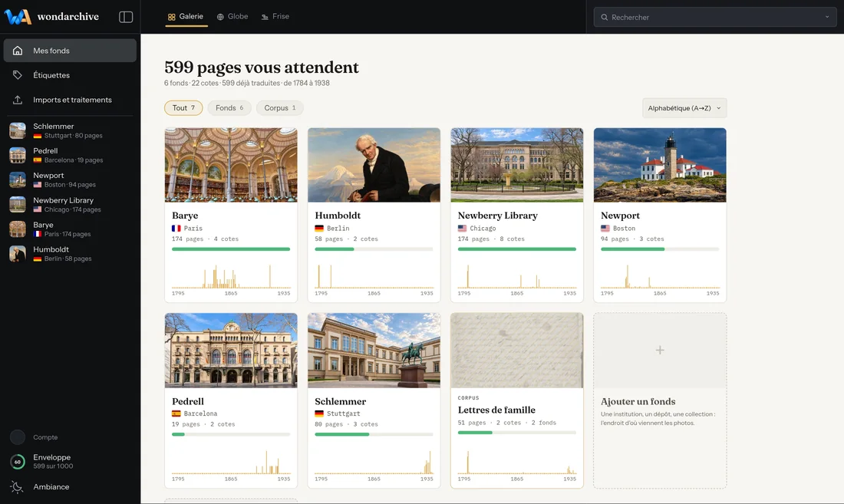Click the search magnifier icon
Screen dimensions: 844x504
click(x=605, y=17)
